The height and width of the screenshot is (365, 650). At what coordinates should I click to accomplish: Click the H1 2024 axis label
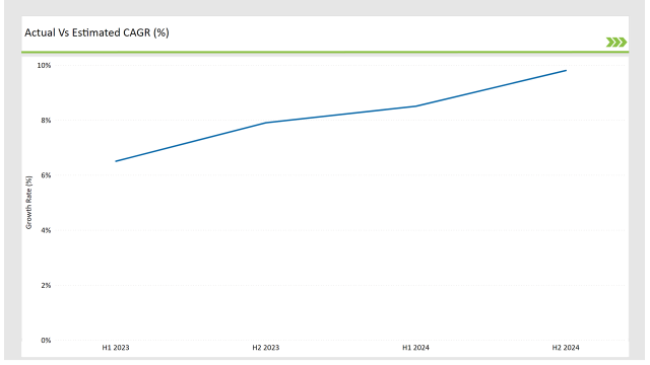pos(416,348)
